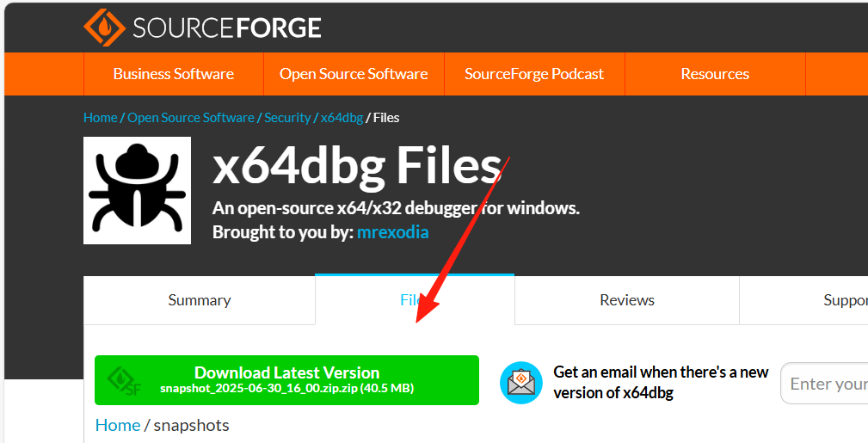Image resolution: width=868 pixels, height=443 pixels.
Task: Expand the Resources menu
Action: pyautogui.click(x=715, y=74)
